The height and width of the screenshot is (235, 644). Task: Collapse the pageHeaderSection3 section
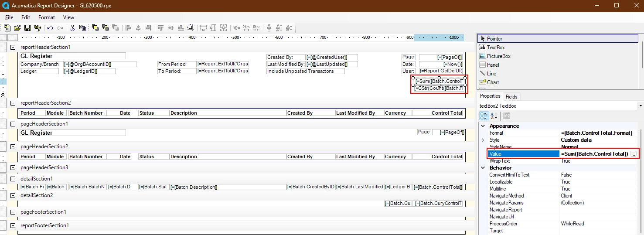[13, 168]
